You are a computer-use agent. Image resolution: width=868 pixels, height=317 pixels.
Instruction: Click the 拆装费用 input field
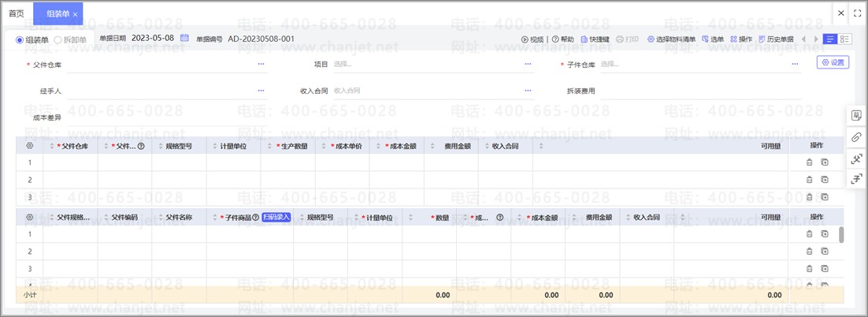[x=700, y=91]
